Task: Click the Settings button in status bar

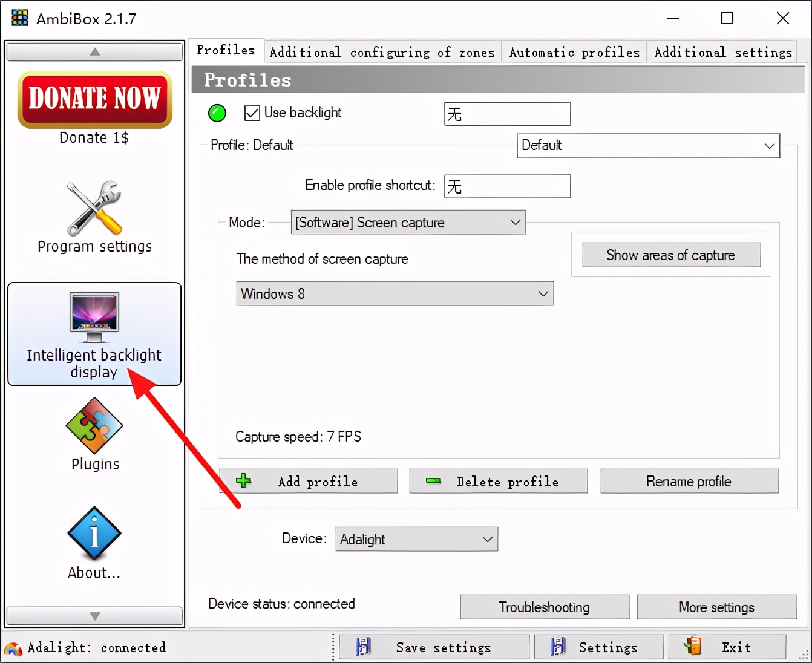Action: pyautogui.click(x=599, y=648)
